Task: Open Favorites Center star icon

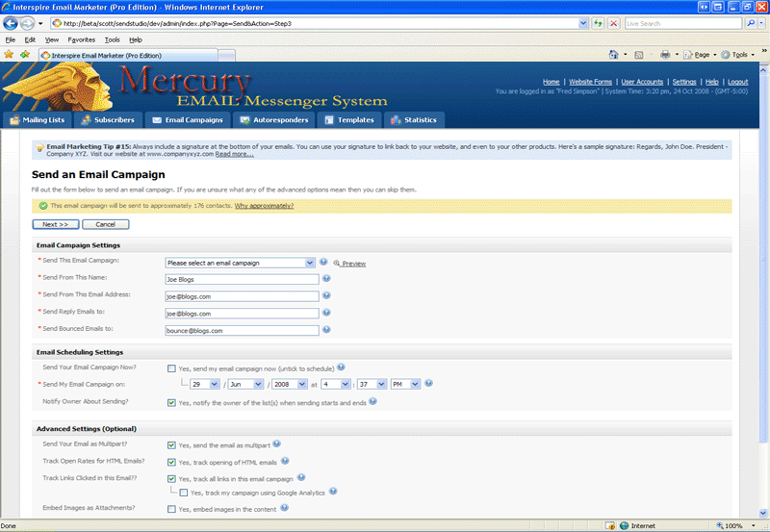Action: coord(9,55)
